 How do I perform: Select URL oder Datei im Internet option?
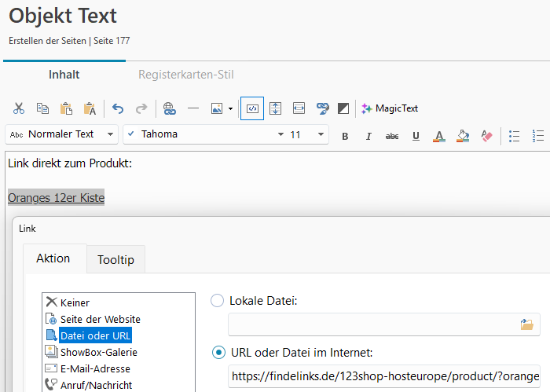[218, 352]
